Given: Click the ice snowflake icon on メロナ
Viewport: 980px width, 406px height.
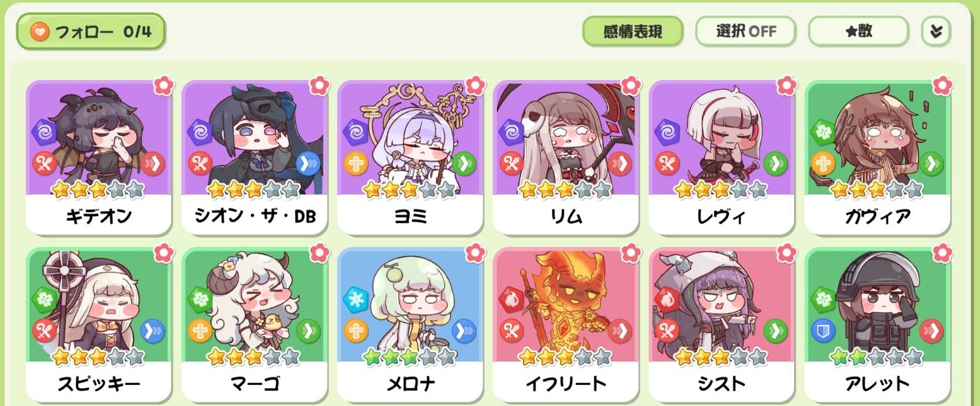Looking at the screenshot, I should 355,299.
